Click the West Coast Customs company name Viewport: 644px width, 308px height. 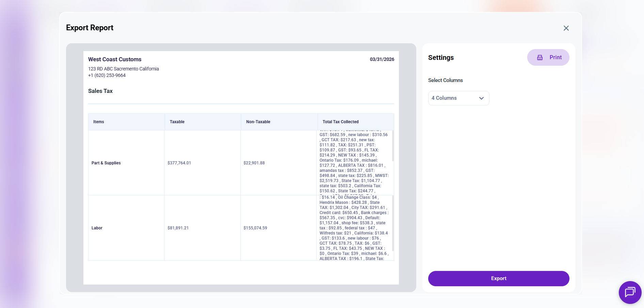(115, 59)
